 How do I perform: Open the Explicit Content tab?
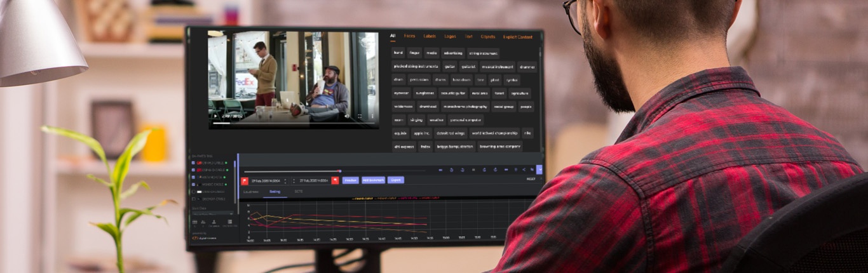click(518, 37)
